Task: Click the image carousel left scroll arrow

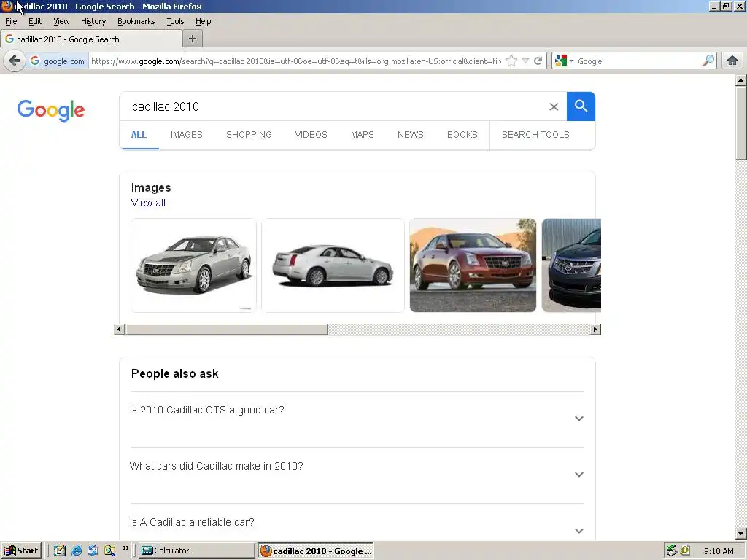Action: [x=120, y=330]
